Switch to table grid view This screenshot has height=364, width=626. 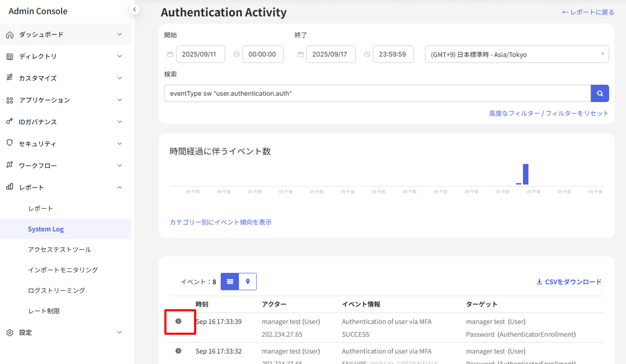coord(230,281)
